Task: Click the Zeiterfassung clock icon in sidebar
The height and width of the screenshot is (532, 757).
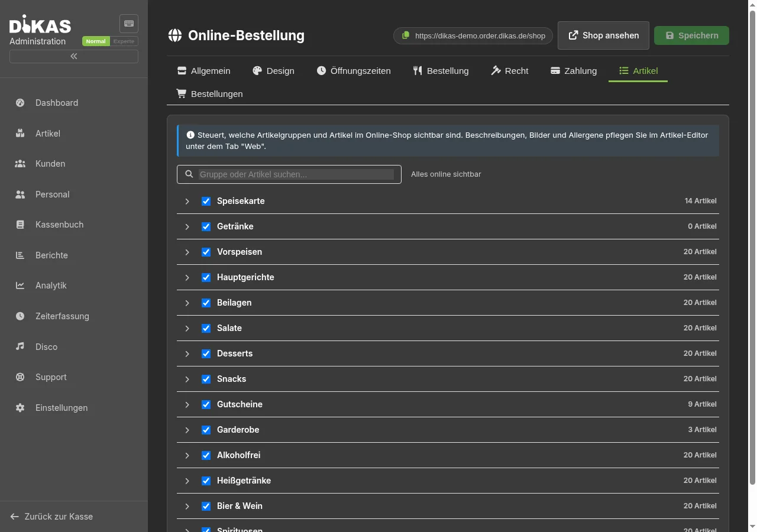Action: (x=20, y=316)
